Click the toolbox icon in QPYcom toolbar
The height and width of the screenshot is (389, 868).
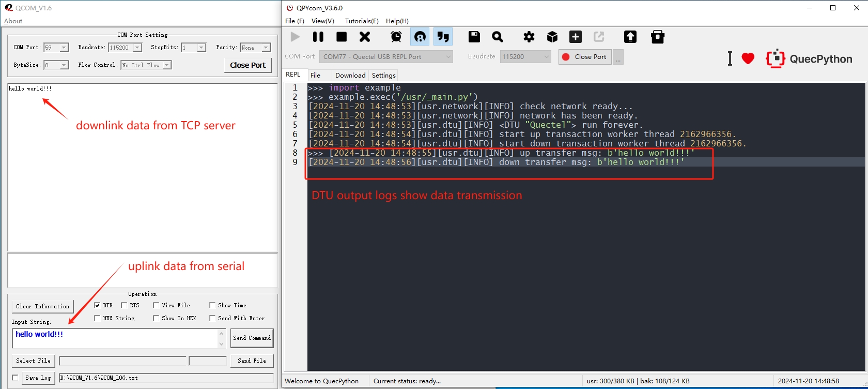pyautogui.click(x=658, y=37)
